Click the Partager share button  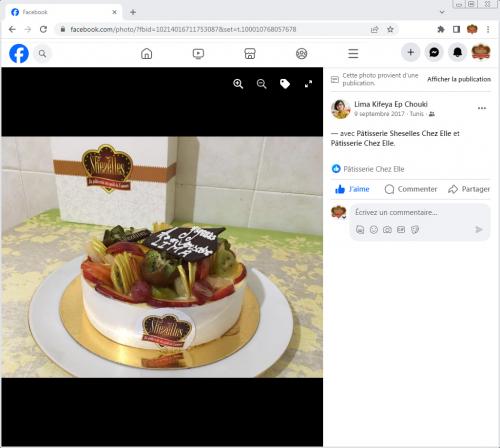point(469,189)
